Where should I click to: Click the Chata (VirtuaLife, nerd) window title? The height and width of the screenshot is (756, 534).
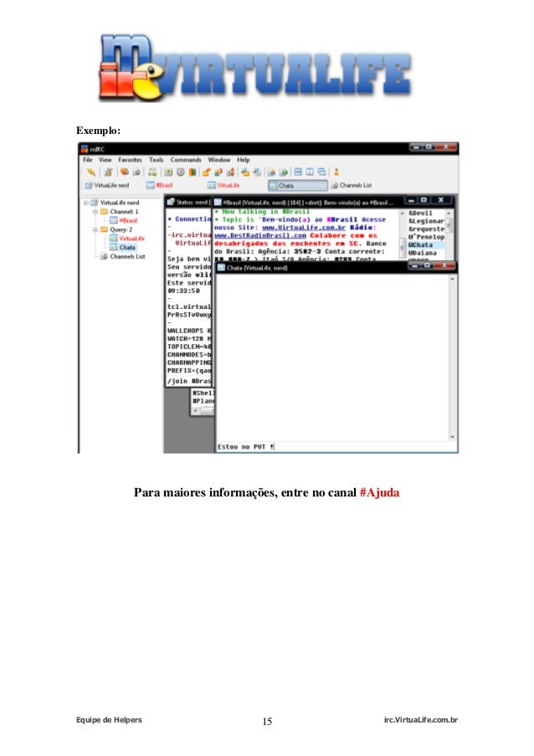pos(257,268)
